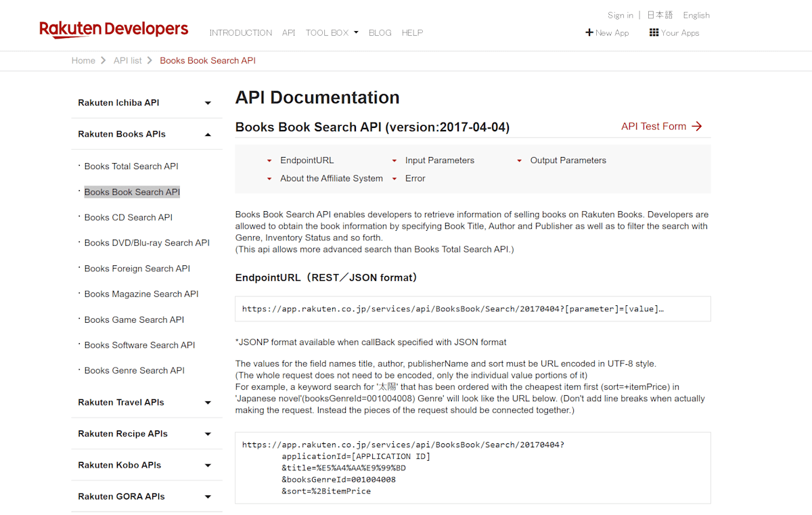
Task: Click the &sort=%2BitemPrice line
Action: pos(326,491)
